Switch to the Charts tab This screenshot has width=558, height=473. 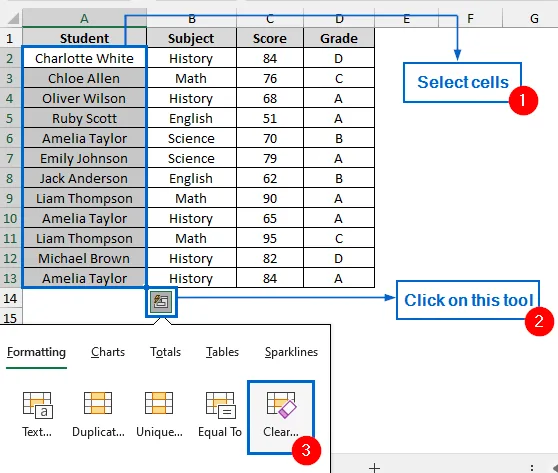point(108,352)
